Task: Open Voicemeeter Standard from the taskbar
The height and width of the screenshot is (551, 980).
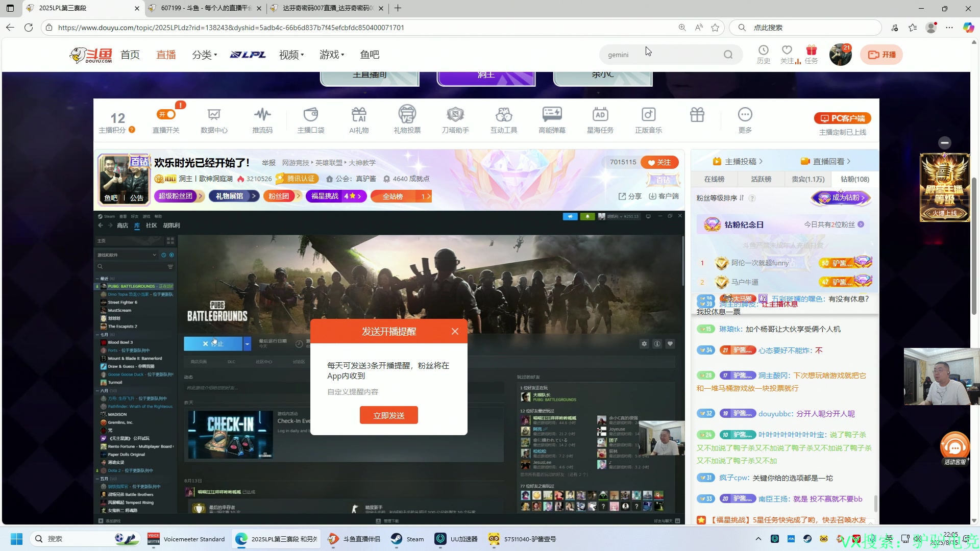Action: click(x=186, y=539)
